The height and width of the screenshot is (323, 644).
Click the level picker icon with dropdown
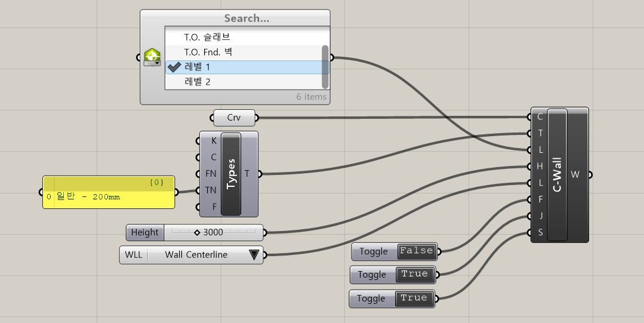[x=152, y=58]
